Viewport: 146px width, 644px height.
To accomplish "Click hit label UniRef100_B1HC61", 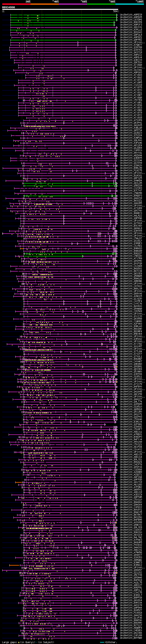I will pyautogui.click(x=131, y=176).
